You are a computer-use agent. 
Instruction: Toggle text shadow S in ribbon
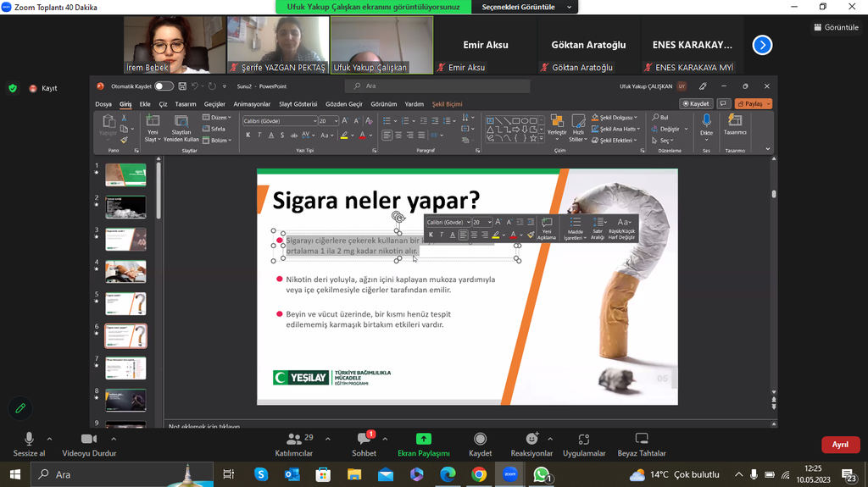click(282, 135)
